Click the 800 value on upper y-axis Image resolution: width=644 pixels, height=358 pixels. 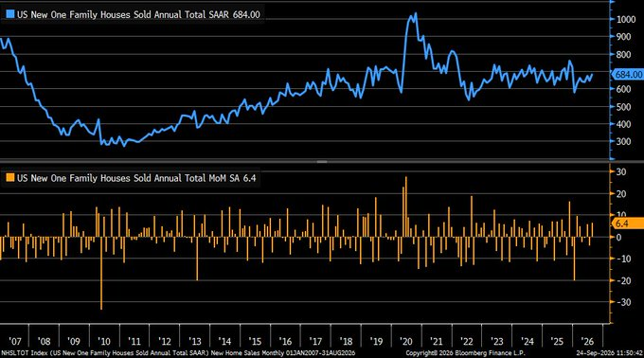(623, 54)
